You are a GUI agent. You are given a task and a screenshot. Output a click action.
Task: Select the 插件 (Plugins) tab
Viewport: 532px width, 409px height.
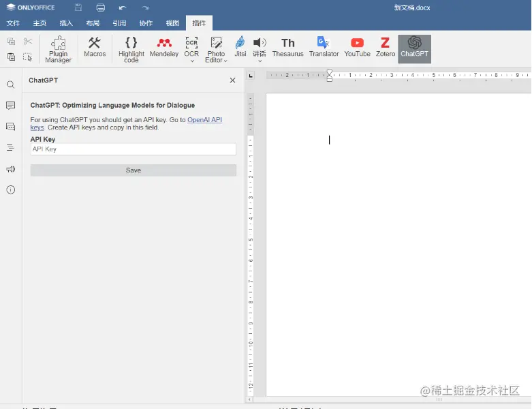click(199, 23)
